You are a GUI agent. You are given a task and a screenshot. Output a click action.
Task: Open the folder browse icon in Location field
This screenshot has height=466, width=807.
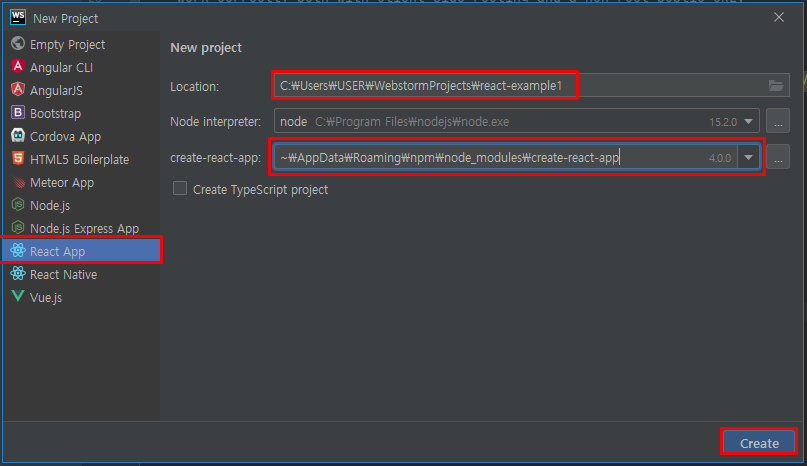pos(776,85)
